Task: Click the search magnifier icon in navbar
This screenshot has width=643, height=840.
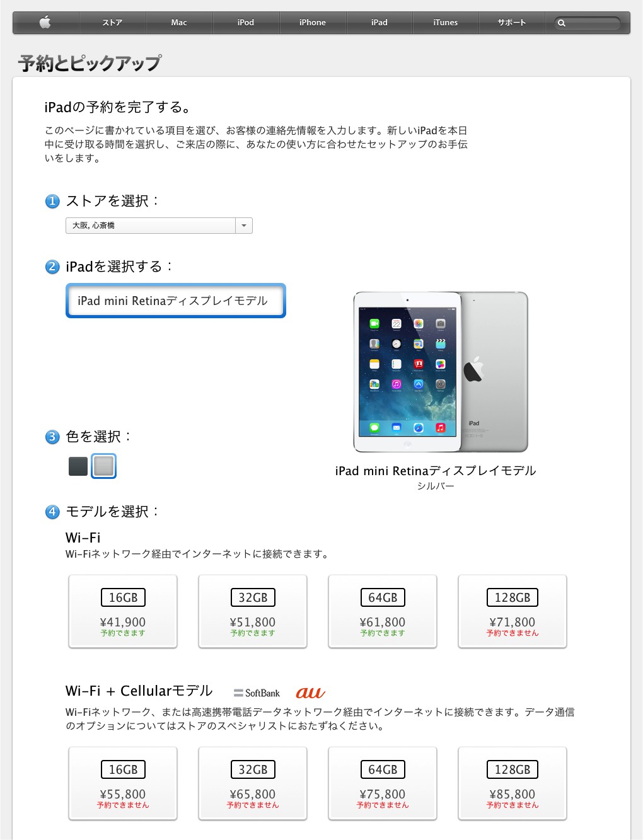Action: tap(562, 23)
